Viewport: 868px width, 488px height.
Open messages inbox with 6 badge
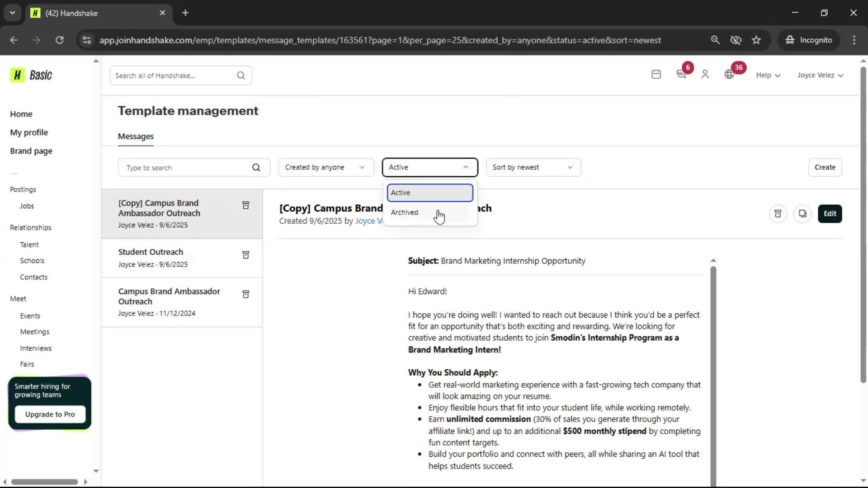(681, 75)
